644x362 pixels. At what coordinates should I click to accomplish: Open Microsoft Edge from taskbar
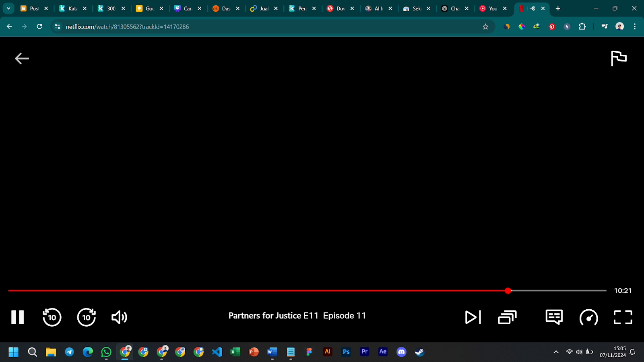click(88, 352)
